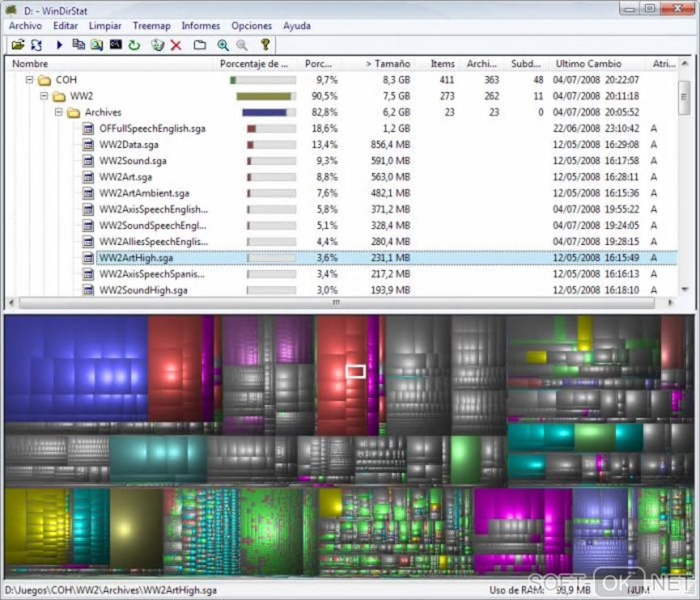Select the WW2SoundSpeechEngl... row name
Screen dimensions: 700x600
pos(152,225)
